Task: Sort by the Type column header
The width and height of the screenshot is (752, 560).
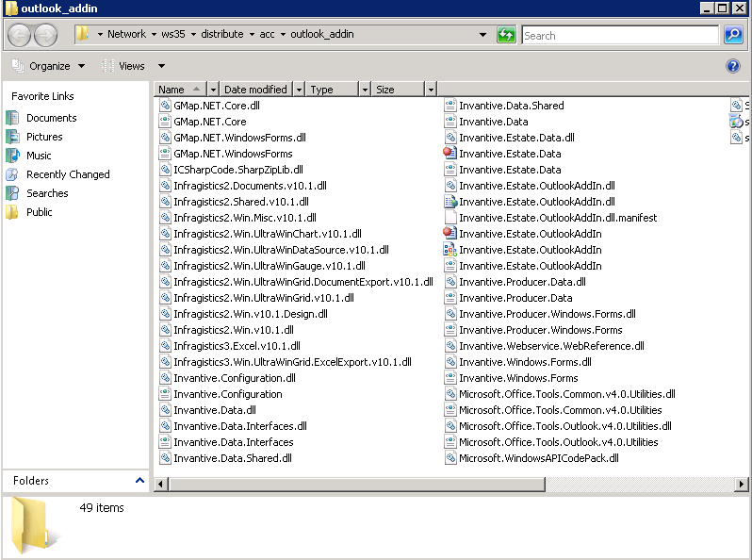Action: [x=332, y=90]
